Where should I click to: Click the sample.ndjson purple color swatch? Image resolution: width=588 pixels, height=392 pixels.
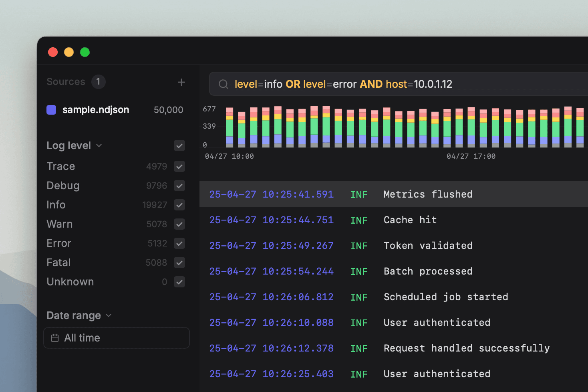pyautogui.click(x=51, y=110)
